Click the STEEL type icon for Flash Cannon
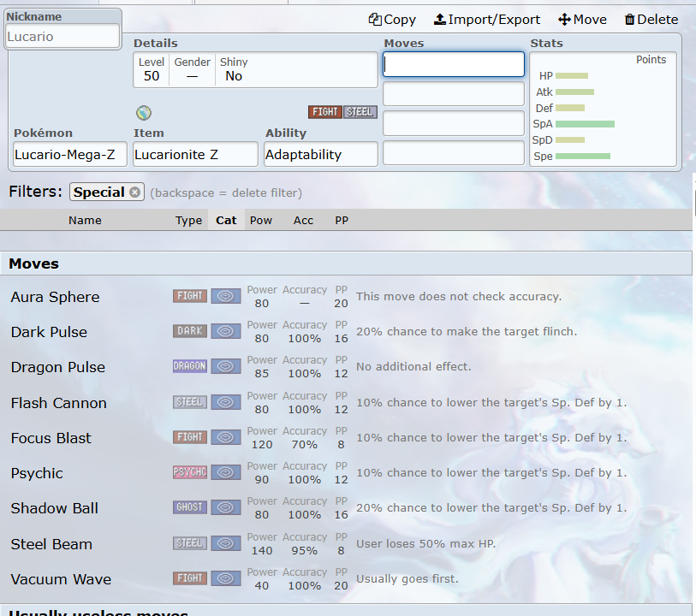This screenshot has height=616, width=696. [x=190, y=402]
